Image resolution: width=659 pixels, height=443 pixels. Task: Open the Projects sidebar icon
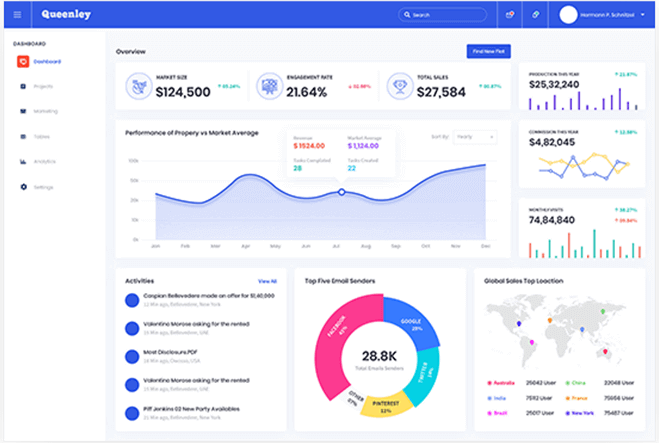(22, 86)
